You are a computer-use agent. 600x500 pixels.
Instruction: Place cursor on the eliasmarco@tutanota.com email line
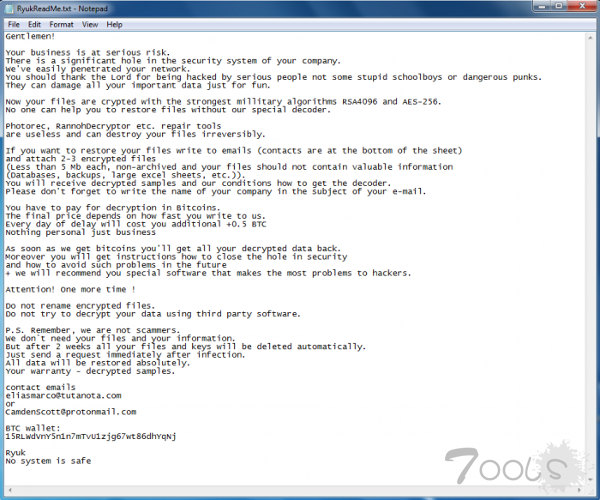pos(63,396)
